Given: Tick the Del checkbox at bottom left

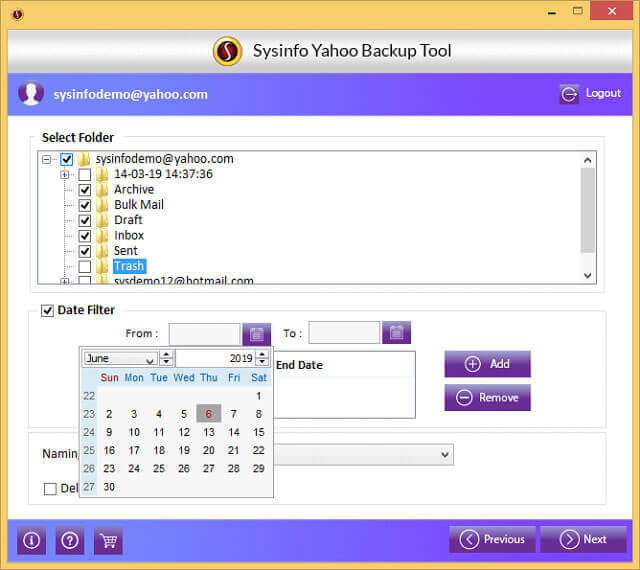Looking at the screenshot, I should click(x=50, y=489).
